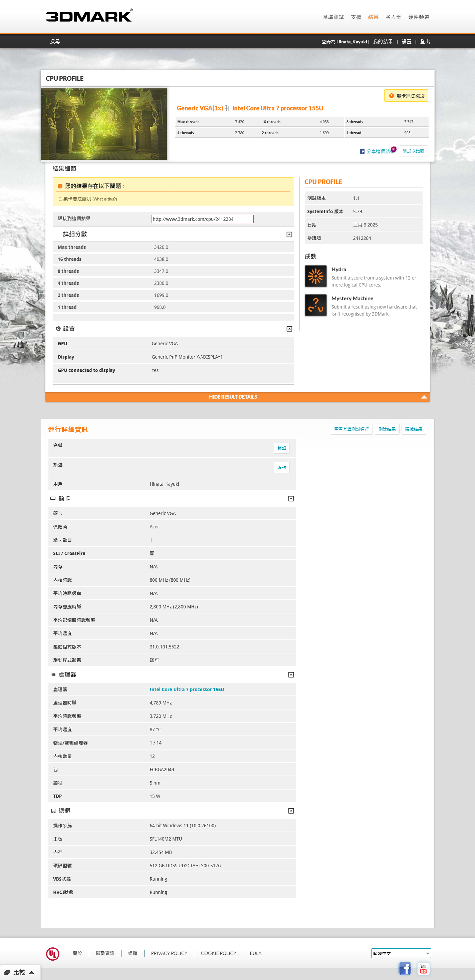Click Intel Core Ultra 7 155U title link
The height and width of the screenshot is (980, 475).
pyautogui.click(x=277, y=108)
